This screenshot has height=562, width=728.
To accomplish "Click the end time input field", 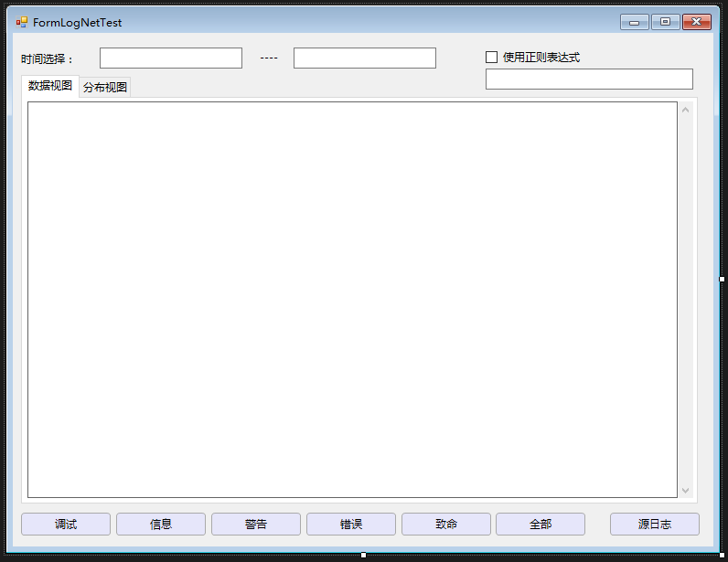I will click(x=365, y=58).
